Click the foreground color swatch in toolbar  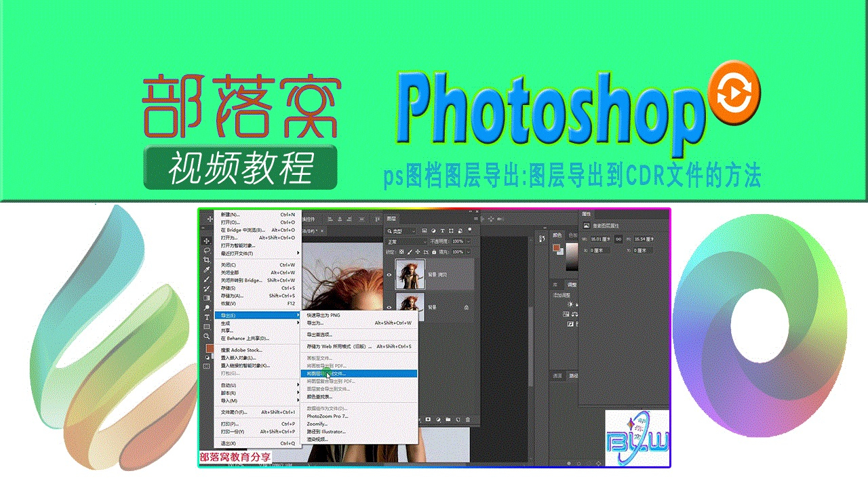click(210, 348)
